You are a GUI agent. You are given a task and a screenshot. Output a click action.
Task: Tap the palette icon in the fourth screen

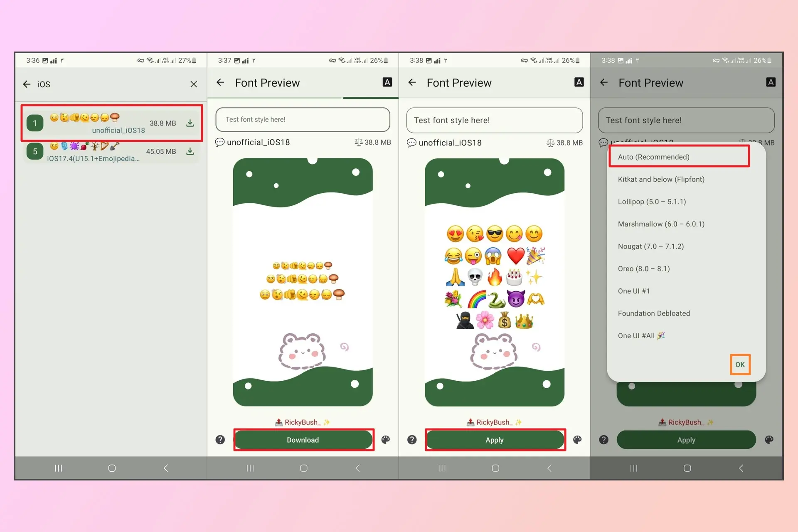(769, 440)
